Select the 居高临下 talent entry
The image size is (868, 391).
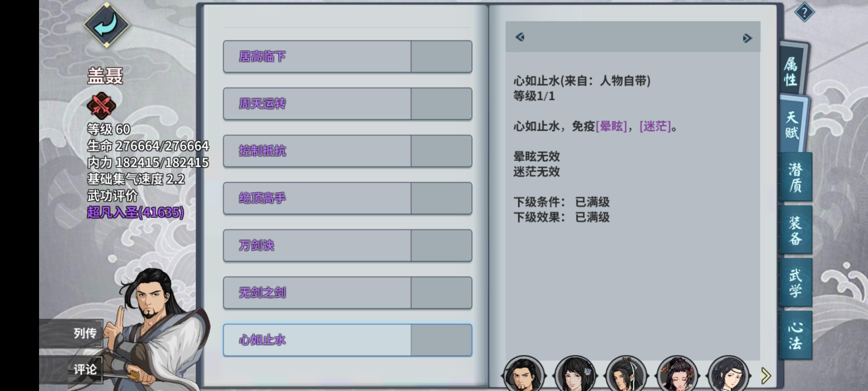point(347,56)
